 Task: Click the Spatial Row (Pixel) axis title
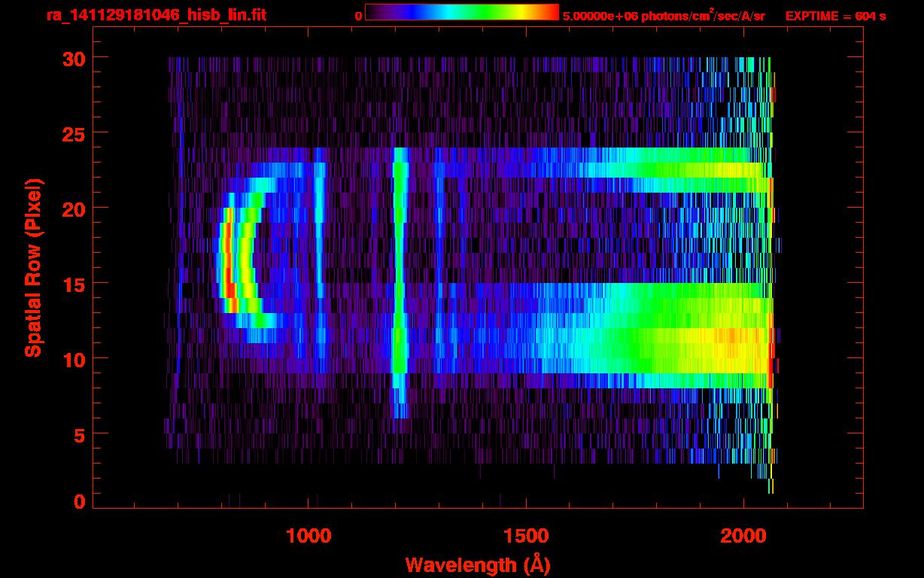pyautogui.click(x=32, y=268)
